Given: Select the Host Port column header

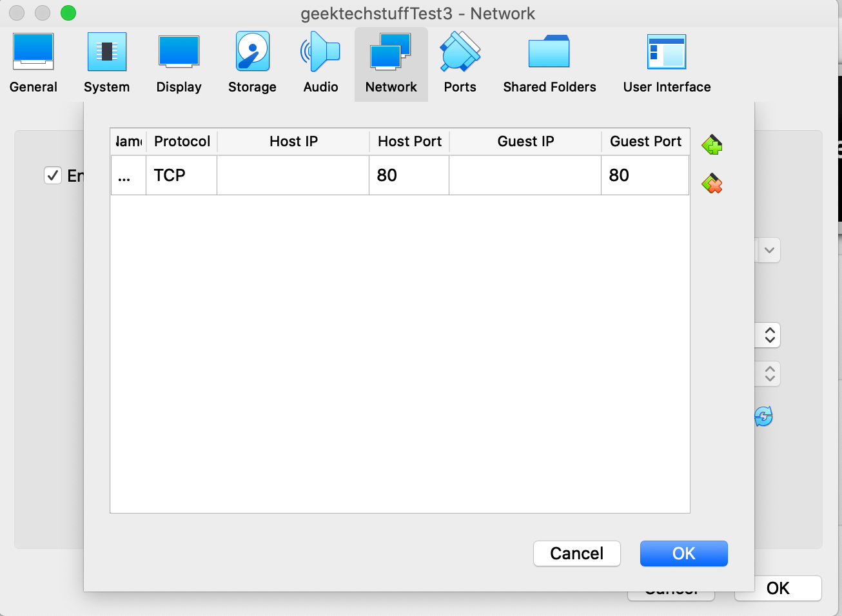Looking at the screenshot, I should pyautogui.click(x=409, y=141).
